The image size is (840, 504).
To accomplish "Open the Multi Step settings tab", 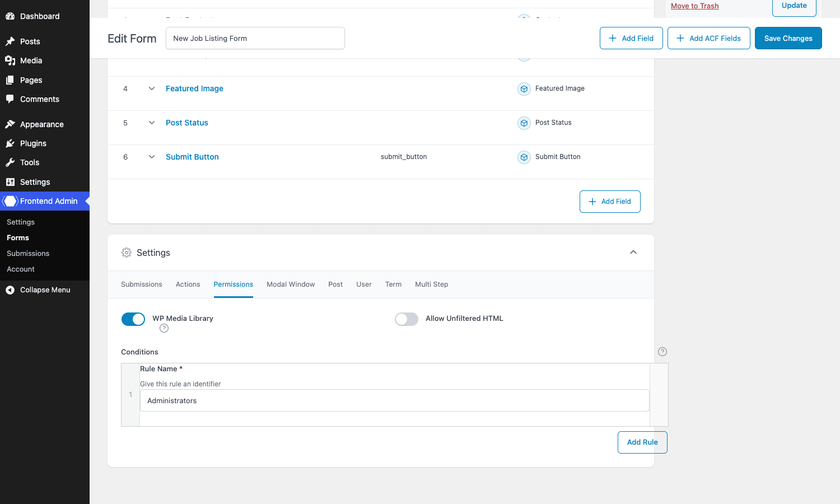I will (x=431, y=284).
